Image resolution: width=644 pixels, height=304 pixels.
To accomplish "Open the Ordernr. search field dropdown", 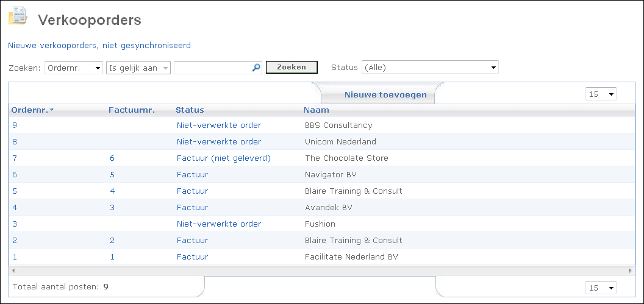I will pyautogui.click(x=74, y=68).
